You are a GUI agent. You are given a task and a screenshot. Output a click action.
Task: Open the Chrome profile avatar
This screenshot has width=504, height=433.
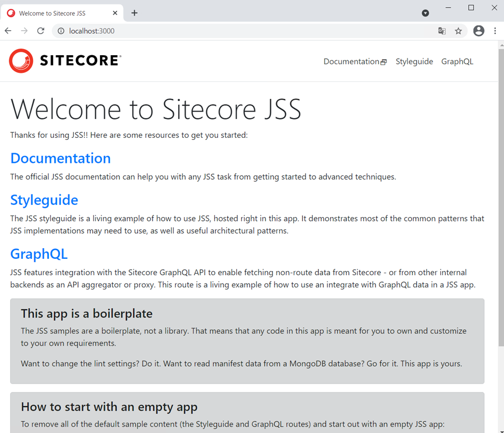[x=478, y=31]
